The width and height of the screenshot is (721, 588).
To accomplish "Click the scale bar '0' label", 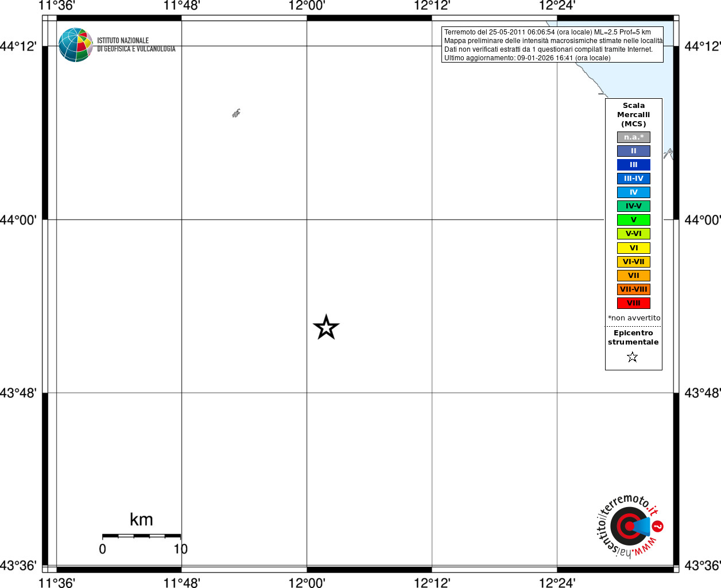I will pyautogui.click(x=102, y=549).
